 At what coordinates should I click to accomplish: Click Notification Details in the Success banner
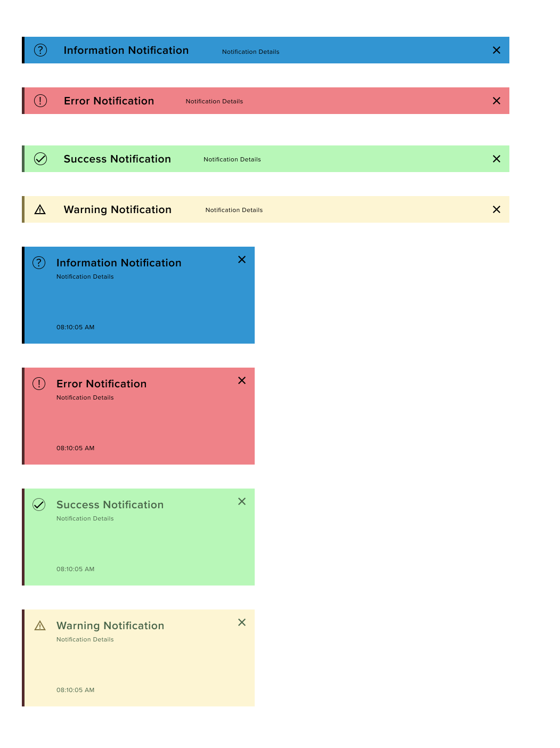click(232, 159)
